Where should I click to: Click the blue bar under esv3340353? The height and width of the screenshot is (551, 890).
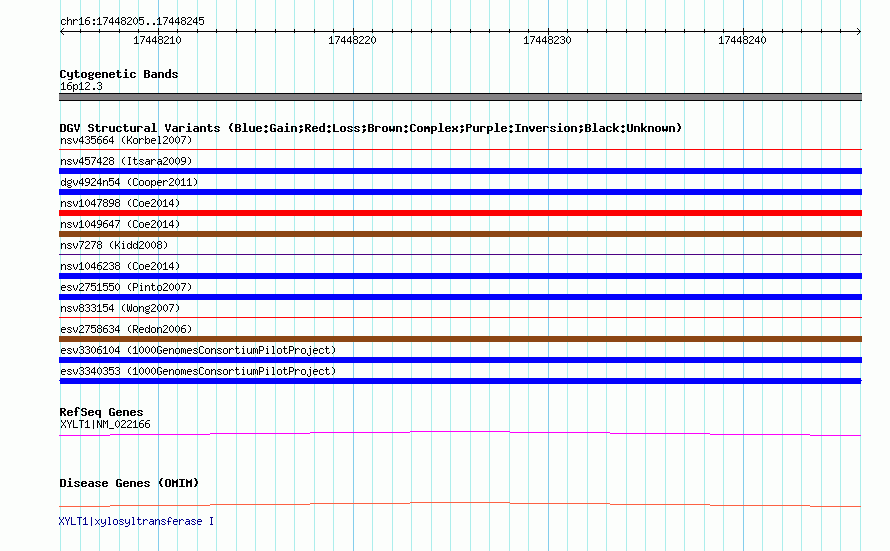pyautogui.click(x=460, y=381)
